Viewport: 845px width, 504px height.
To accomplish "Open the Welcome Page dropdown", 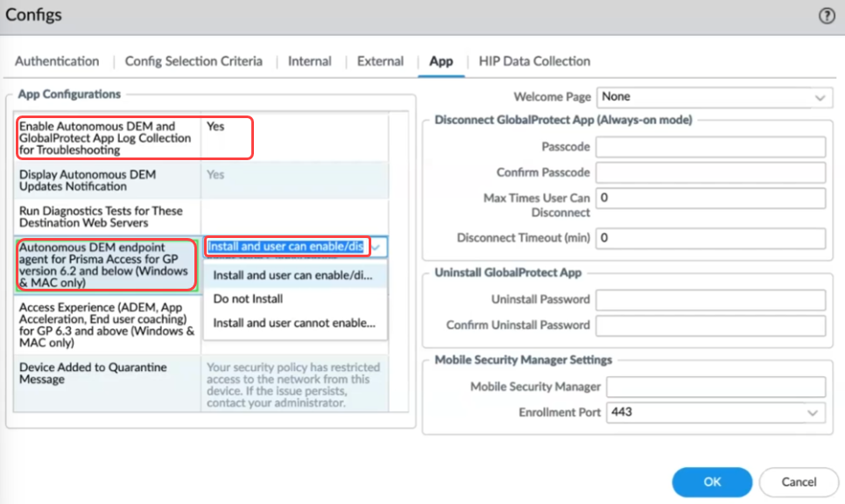I will [714, 97].
